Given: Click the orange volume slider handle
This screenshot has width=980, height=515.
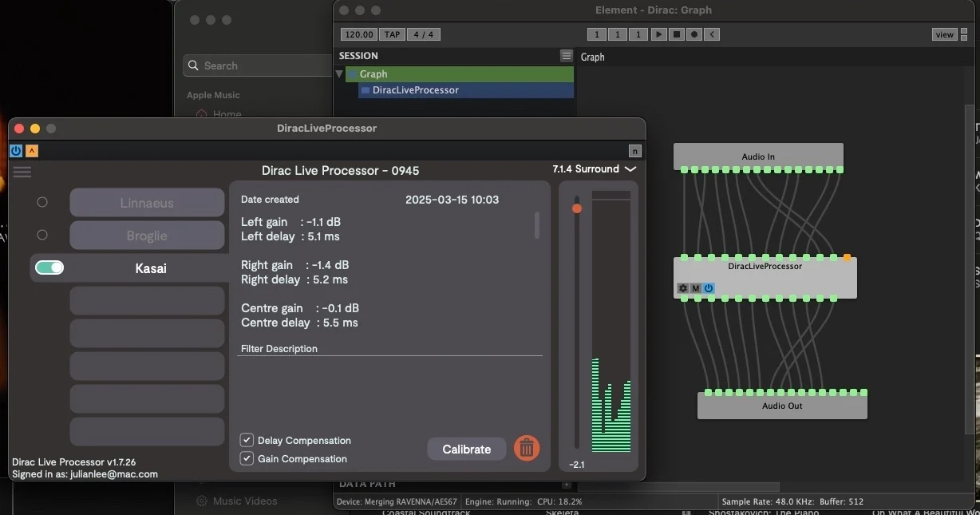Looking at the screenshot, I should click(x=577, y=208).
